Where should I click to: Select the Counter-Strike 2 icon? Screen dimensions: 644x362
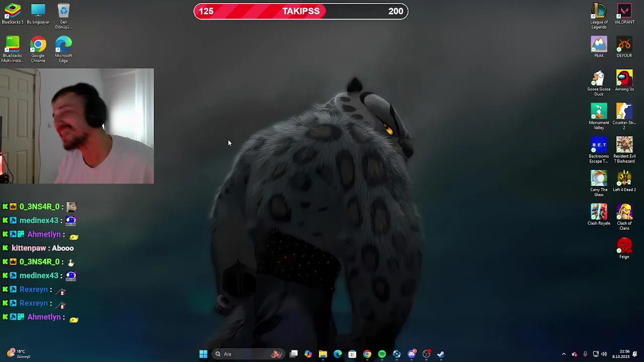[624, 117]
